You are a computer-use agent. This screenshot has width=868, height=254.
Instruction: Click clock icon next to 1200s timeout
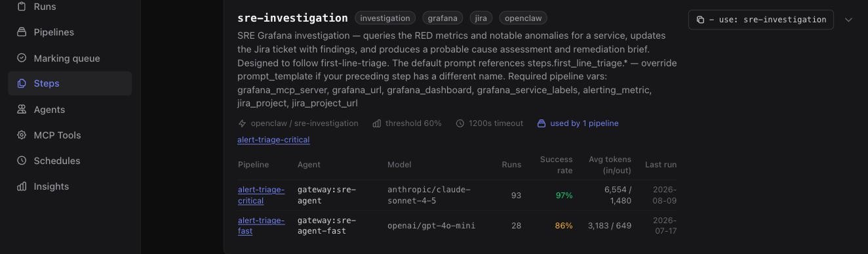pyautogui.click(x=460, y=123)
